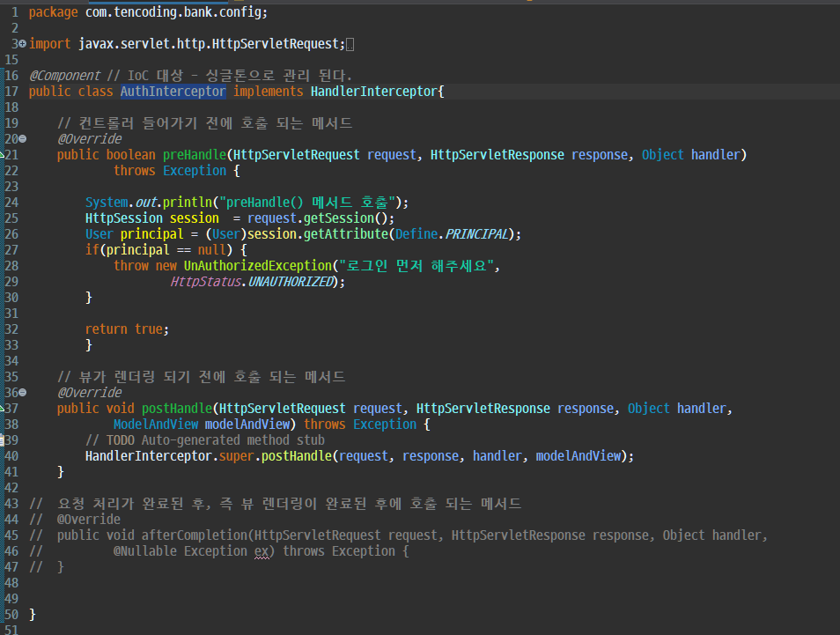Click the Define class reference
This screenshot has height=635, width=840.
pos(416,234)
